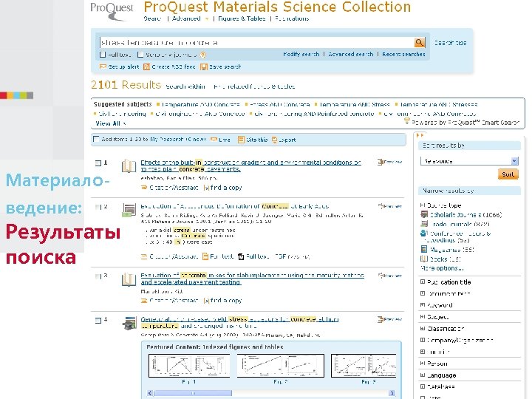Open the Set up alert icon

(x=103, y=66)
